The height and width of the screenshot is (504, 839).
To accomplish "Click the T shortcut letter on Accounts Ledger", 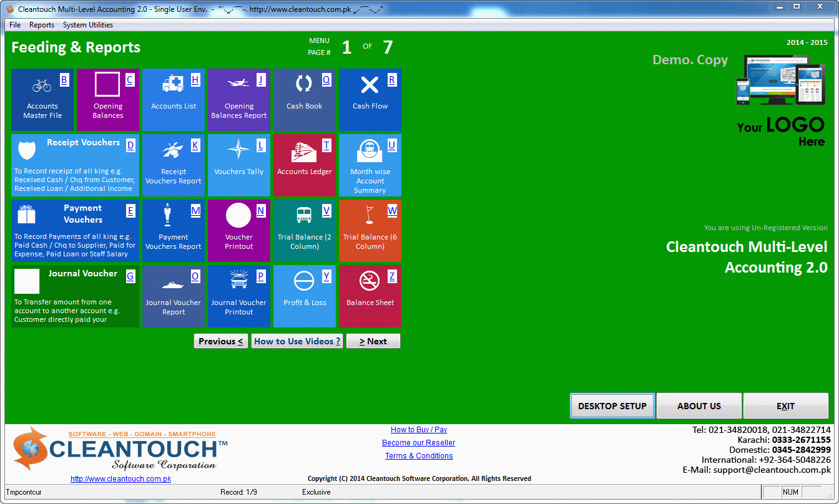I will [326, 145].
